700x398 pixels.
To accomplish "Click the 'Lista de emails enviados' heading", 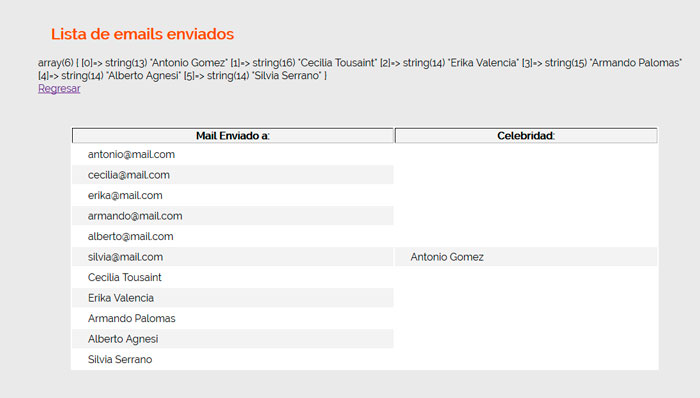I will [142, 34].
